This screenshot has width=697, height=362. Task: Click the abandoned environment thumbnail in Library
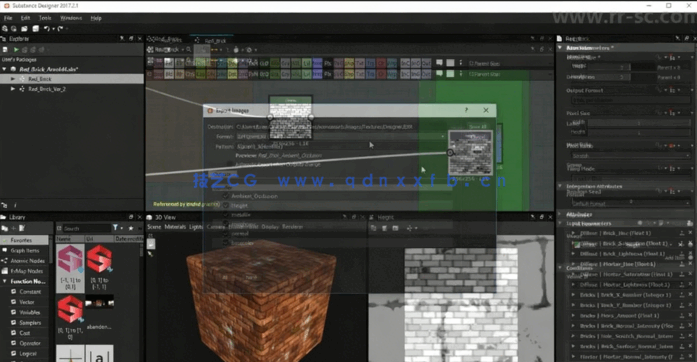point(100,303)
